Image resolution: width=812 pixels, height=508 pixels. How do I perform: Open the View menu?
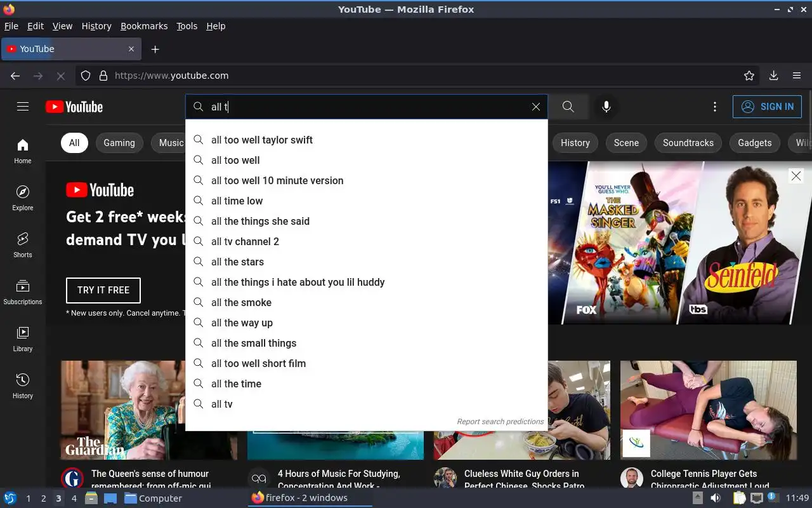point(62,26)
